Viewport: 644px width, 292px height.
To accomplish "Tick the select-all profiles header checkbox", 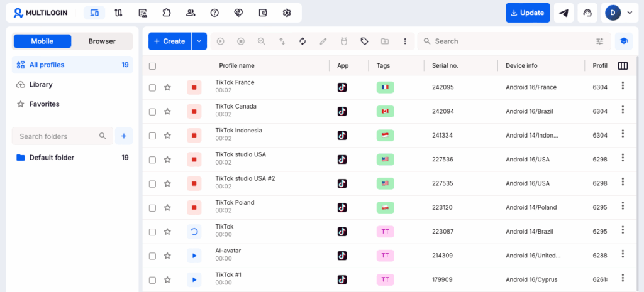I will click(152, 66).
